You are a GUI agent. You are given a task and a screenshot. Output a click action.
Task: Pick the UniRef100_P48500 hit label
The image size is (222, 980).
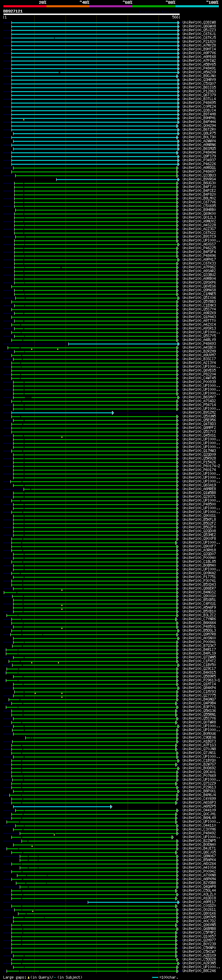tap(199, 504)
